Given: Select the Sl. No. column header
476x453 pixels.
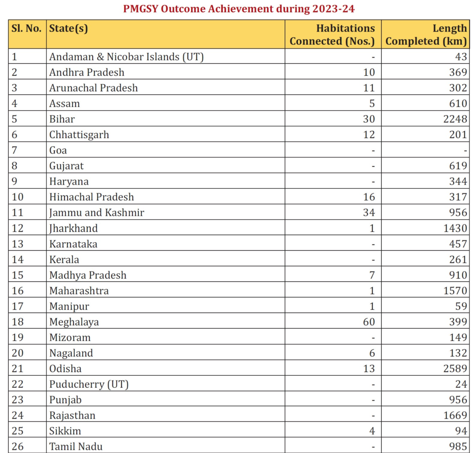Looking at the screenshot, I should pos(26,28).
